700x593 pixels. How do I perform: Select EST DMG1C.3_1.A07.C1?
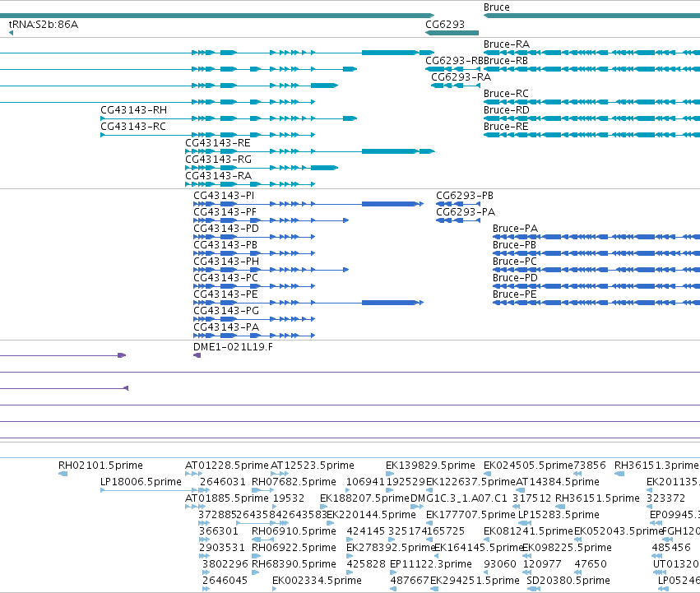pyautogui.click(x=459, y=498)
